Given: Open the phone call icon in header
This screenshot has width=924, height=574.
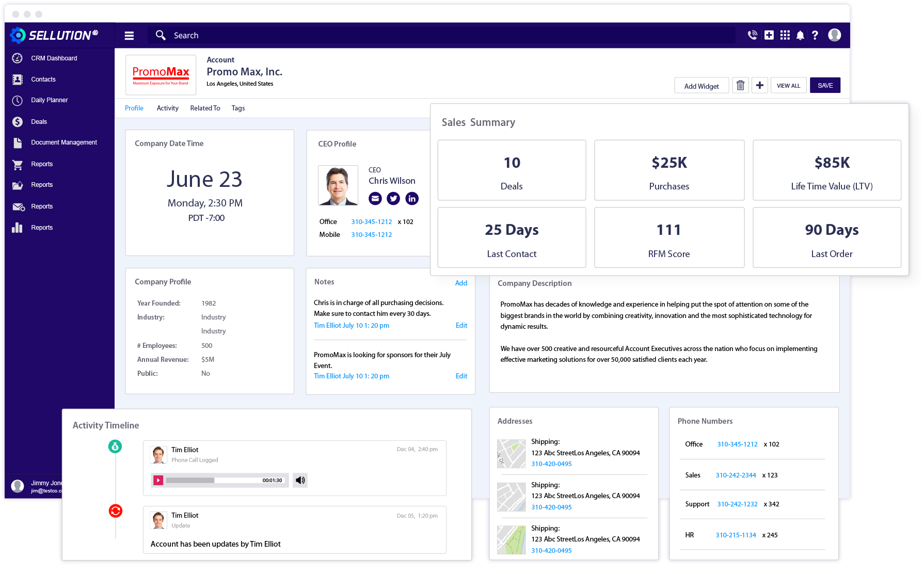Looking at the screenshot, I should (x=752, y=35).
